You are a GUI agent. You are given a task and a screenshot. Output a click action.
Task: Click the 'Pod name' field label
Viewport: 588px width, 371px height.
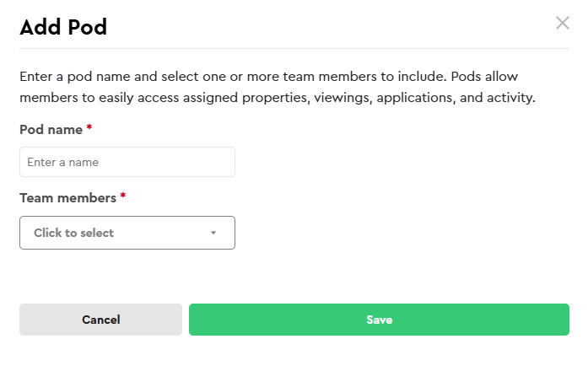[x=51, y=130]
